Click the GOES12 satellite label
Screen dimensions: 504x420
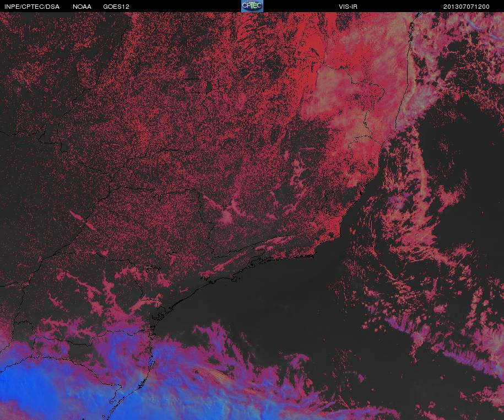116,7
